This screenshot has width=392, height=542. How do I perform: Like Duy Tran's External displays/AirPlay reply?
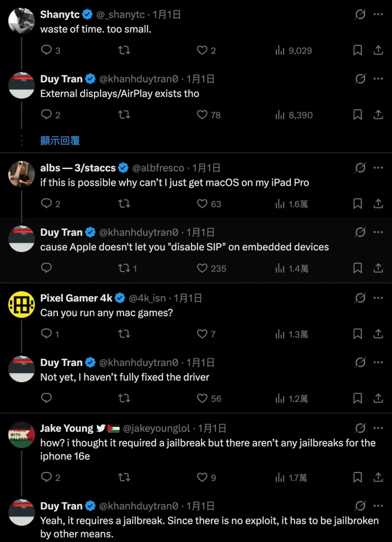(202, 115)
